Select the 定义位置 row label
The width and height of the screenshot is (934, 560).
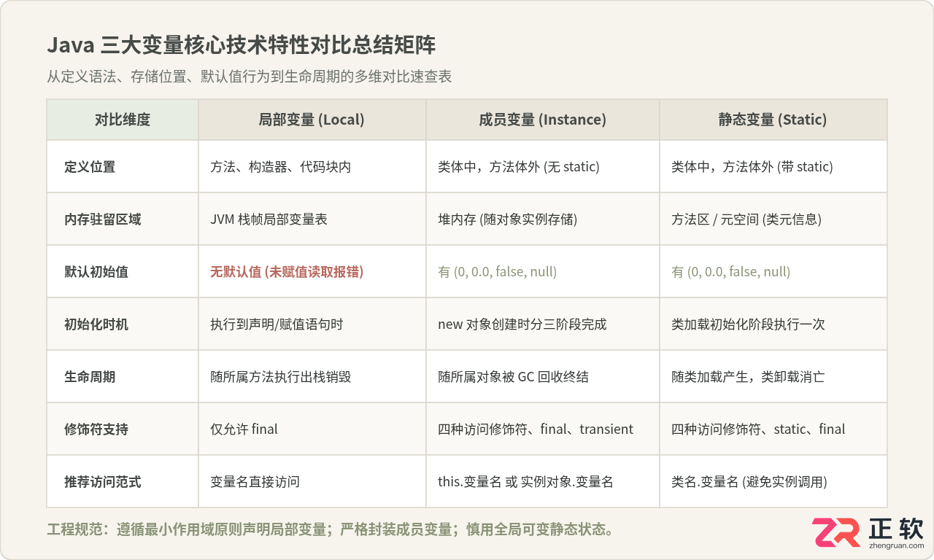point(90,167)
